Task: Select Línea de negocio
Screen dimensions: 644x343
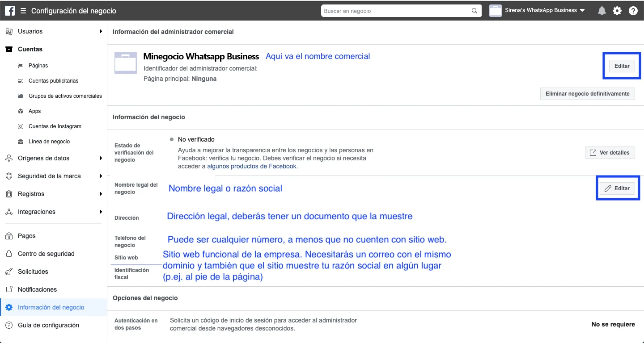Action: click(x=49, y=142)
